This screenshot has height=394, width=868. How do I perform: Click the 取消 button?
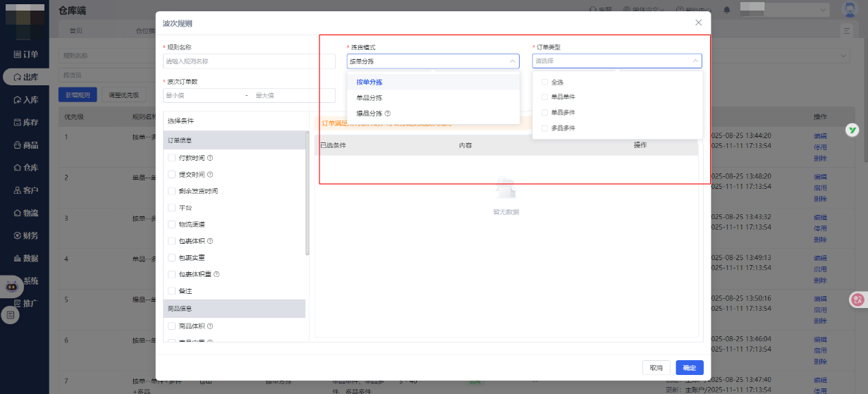coord(656,368)
